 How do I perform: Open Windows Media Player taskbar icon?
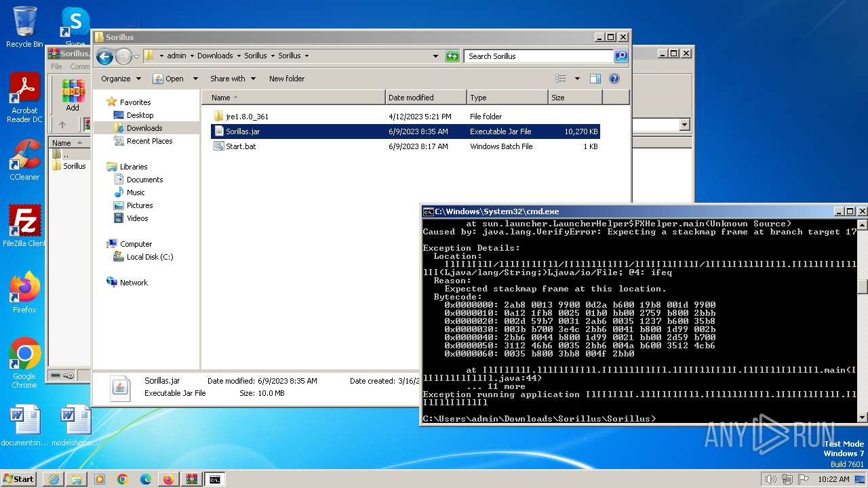click(100, 479)
